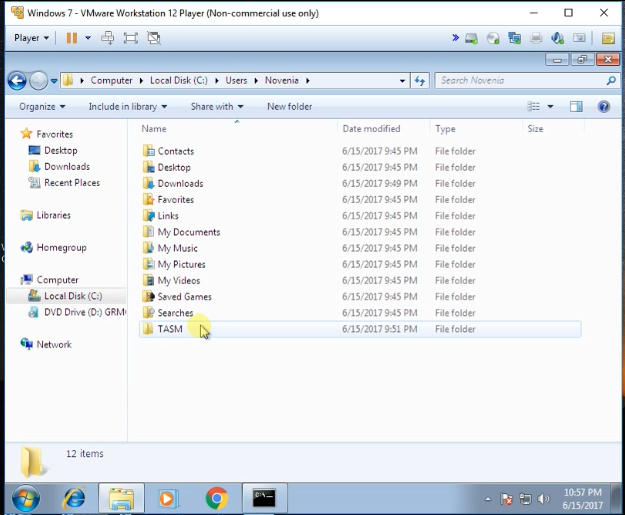Click Computer in the address breadcrumb
Image resolution: width=625 pixels, height=515 pixels.
[111, 81]
